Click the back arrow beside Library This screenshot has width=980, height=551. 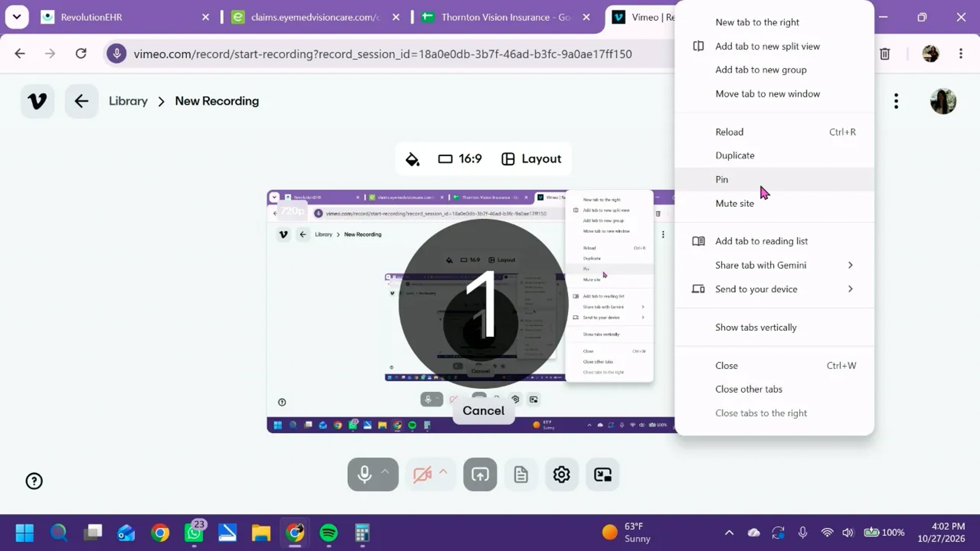click(81, 101)
